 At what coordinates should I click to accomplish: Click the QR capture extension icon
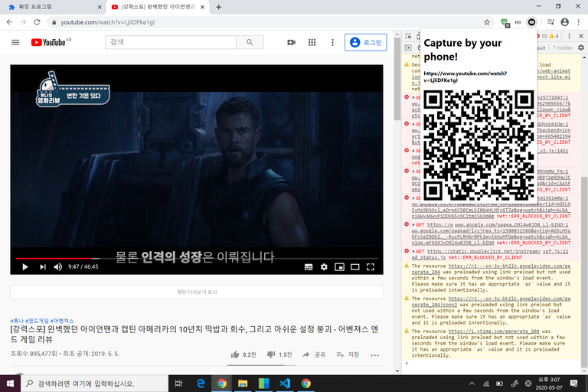click(x=532, y=22)
